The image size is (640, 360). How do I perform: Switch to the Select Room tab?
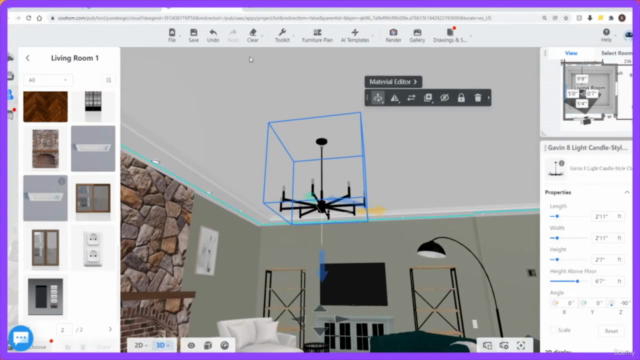tap(616, 53)
